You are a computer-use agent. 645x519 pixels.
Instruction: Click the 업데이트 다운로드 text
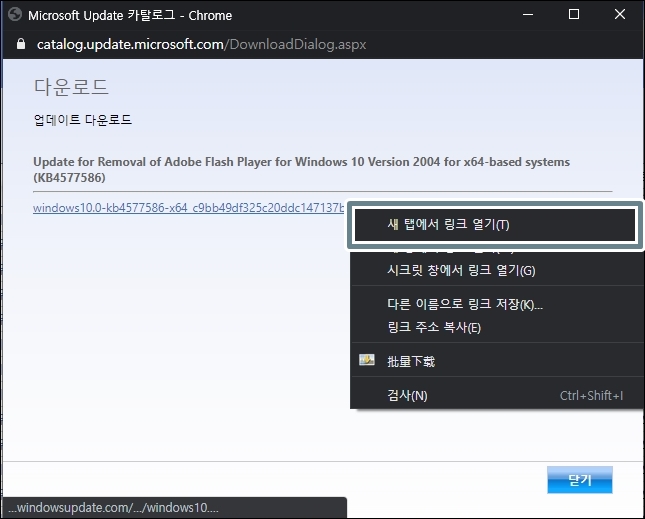coord(83,120)
